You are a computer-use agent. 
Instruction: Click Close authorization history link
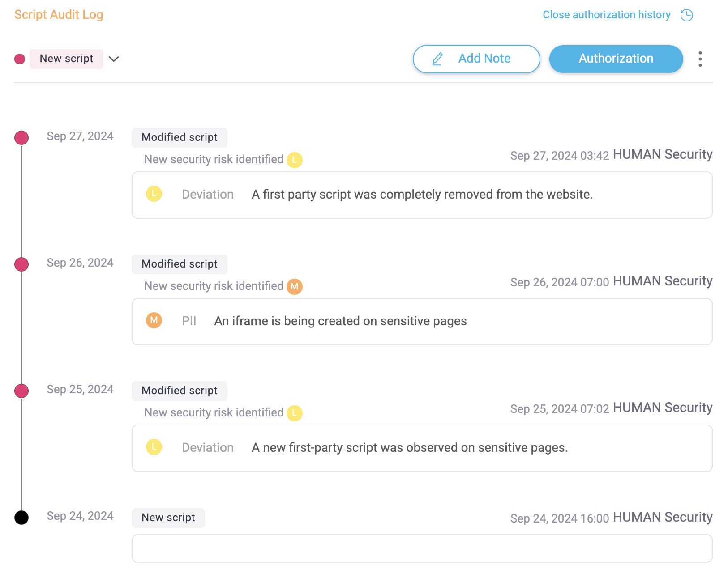coord(606,15)
